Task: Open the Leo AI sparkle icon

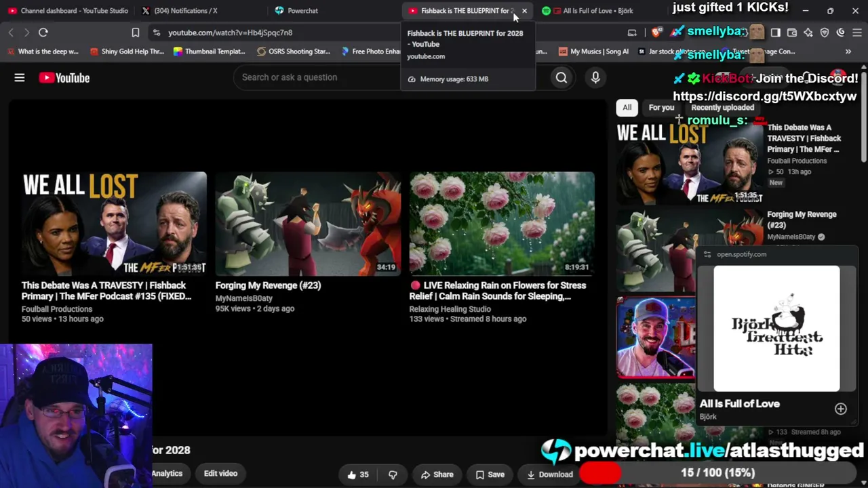Action: coord(808,33)
